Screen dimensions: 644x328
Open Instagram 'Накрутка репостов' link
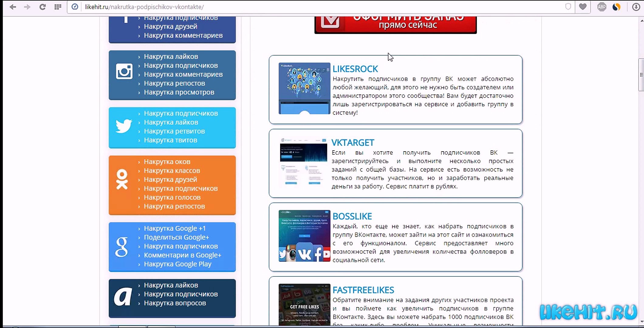[x=174, y=83]
